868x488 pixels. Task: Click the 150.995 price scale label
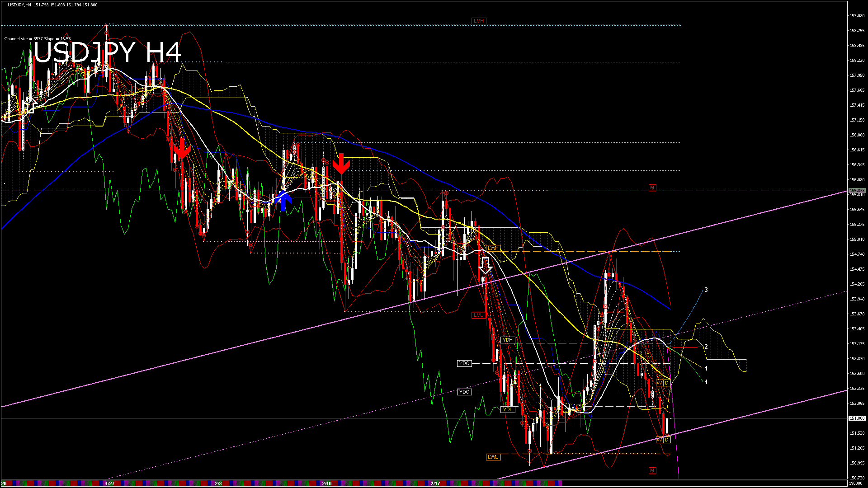tap(857, 463)
